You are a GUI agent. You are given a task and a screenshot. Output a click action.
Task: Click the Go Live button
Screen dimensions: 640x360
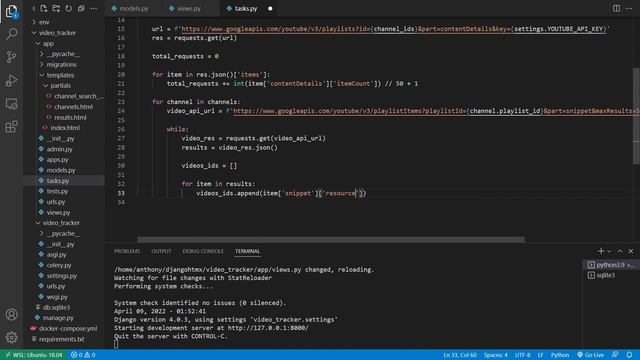591,355
